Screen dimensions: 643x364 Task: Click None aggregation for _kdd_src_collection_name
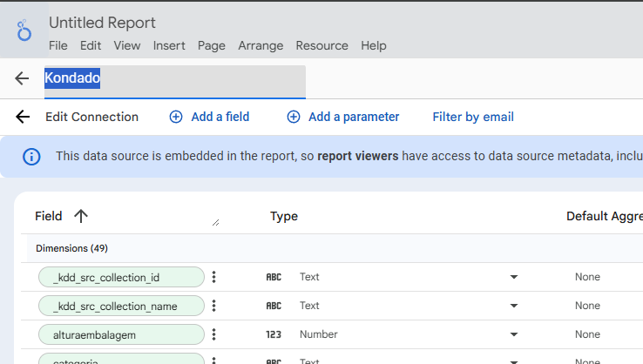tap(587, 306)
